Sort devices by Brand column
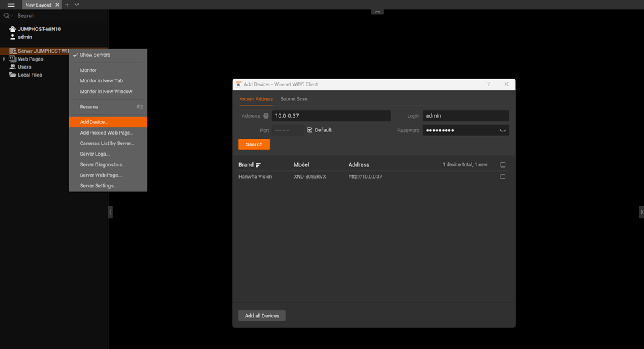644x349 pixels. (x=249, y=165)
